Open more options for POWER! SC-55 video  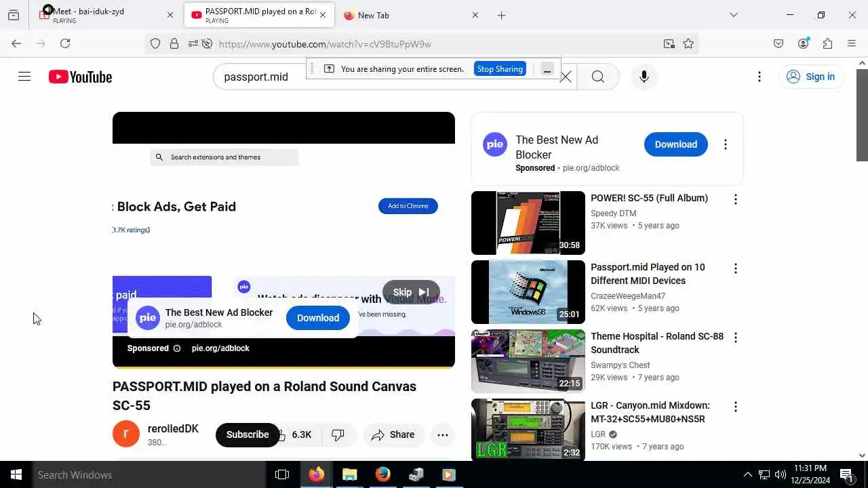(x=735, y=199)
